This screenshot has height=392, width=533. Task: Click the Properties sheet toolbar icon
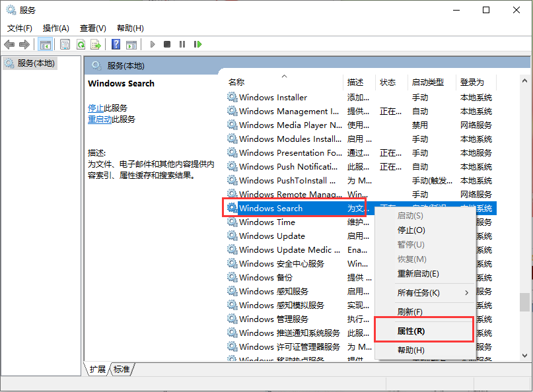[65, 44]
